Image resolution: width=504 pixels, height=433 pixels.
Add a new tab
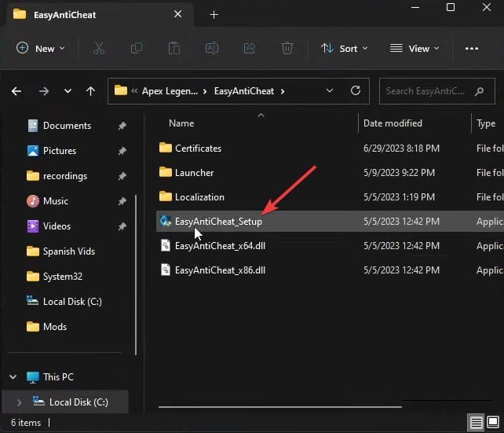(214, 15)
